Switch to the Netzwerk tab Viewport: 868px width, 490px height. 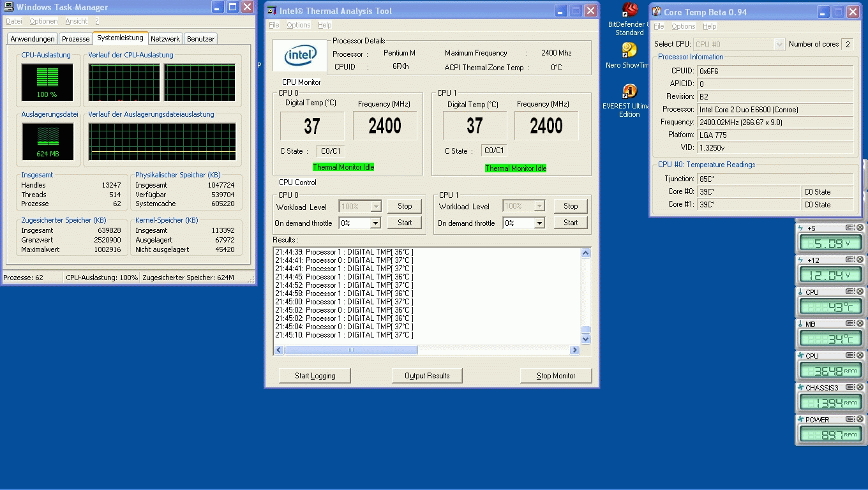tap(166, 39)
